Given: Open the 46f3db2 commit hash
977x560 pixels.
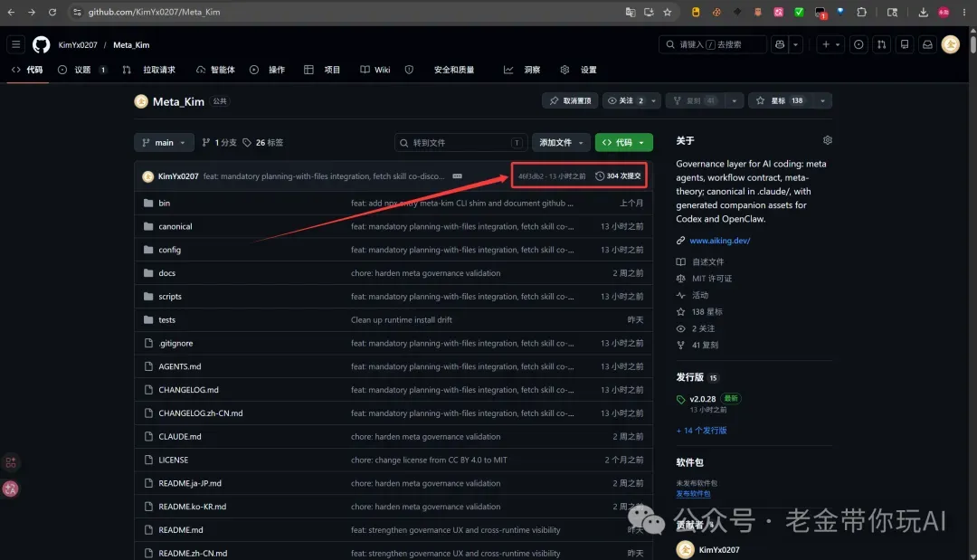Looking at the screenshot, I should pyautogui.click(x=531, y=176).
